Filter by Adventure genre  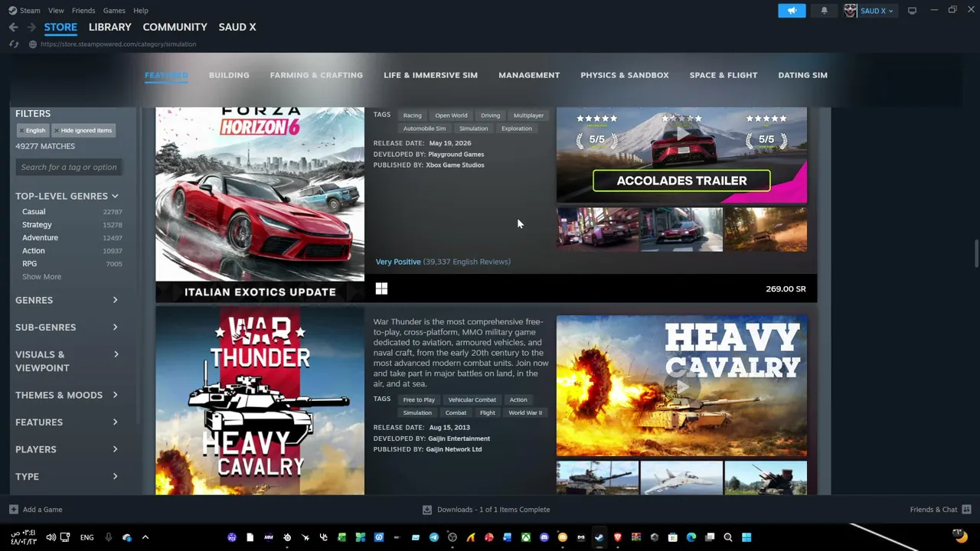[40, 238]
